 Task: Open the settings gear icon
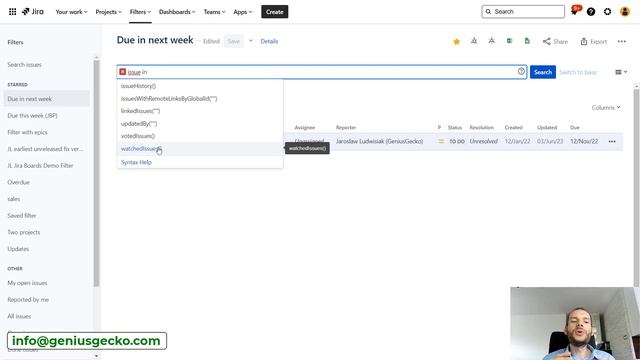[x=607, y=12]
